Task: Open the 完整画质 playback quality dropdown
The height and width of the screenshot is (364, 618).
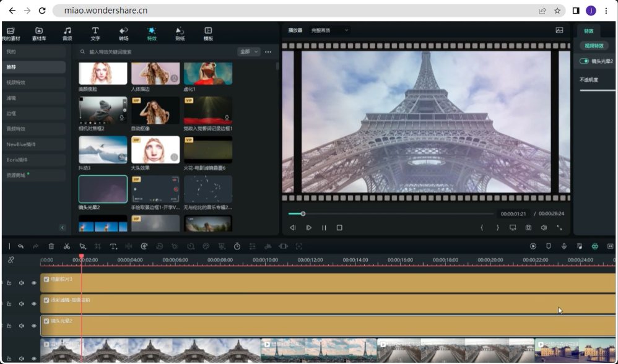Action: 329,30
